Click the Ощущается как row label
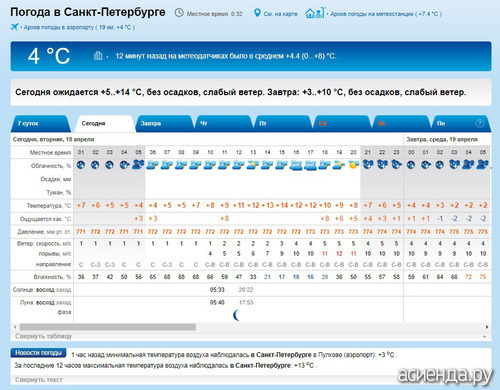This screenshot has width=500, height=390. pyautogui.click(x=45, y=219)
